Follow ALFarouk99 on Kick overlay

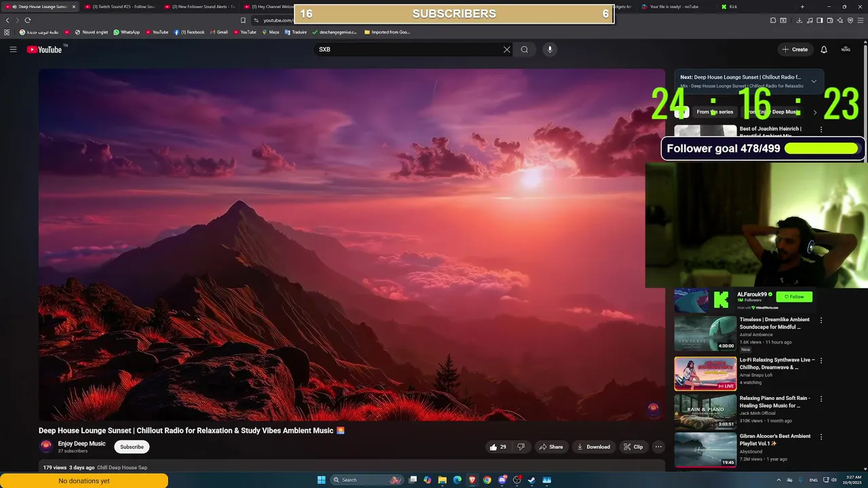(794, 296)
